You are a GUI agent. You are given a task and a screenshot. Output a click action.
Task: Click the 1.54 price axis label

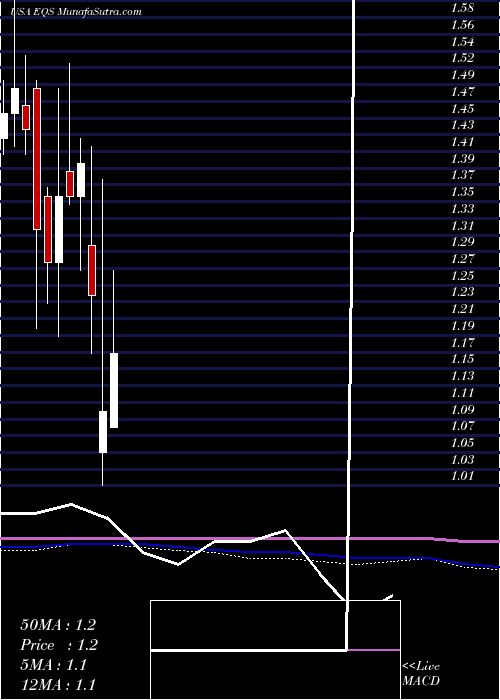click(x=462, y=42)
